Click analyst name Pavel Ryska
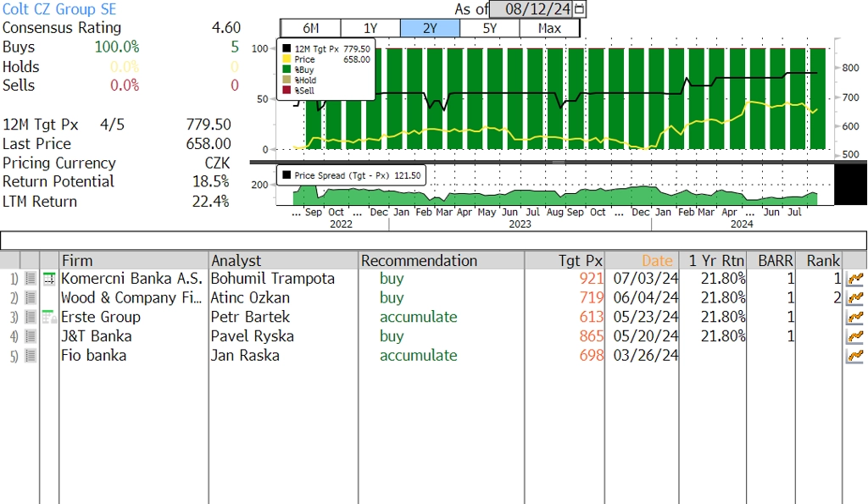 coord(253,336)
